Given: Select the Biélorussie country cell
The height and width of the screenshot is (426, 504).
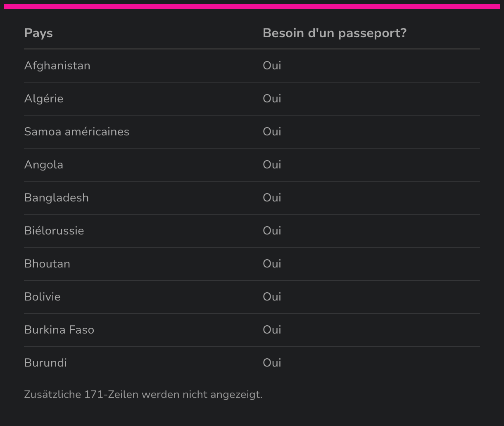Looking at the screenshot, I should pos(54,231).
